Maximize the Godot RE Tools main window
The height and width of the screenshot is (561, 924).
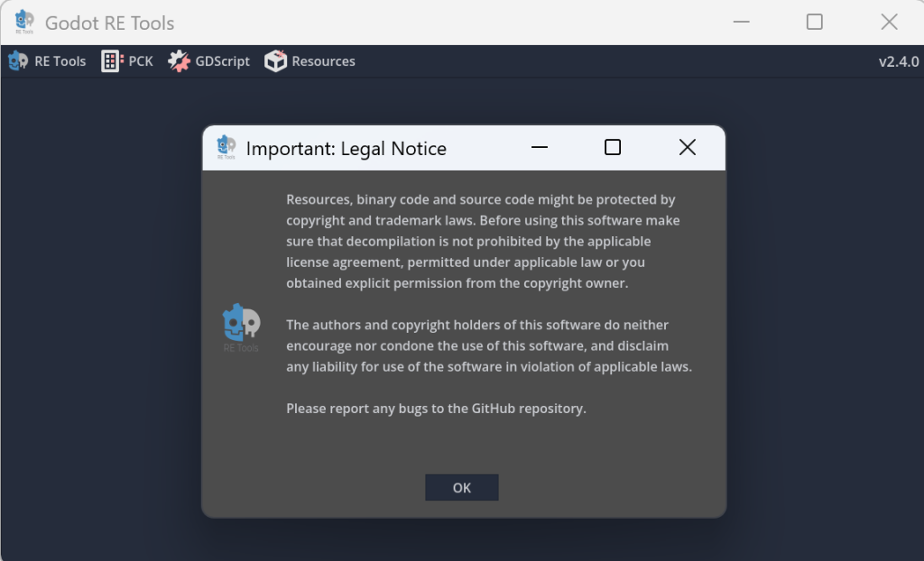814,23
